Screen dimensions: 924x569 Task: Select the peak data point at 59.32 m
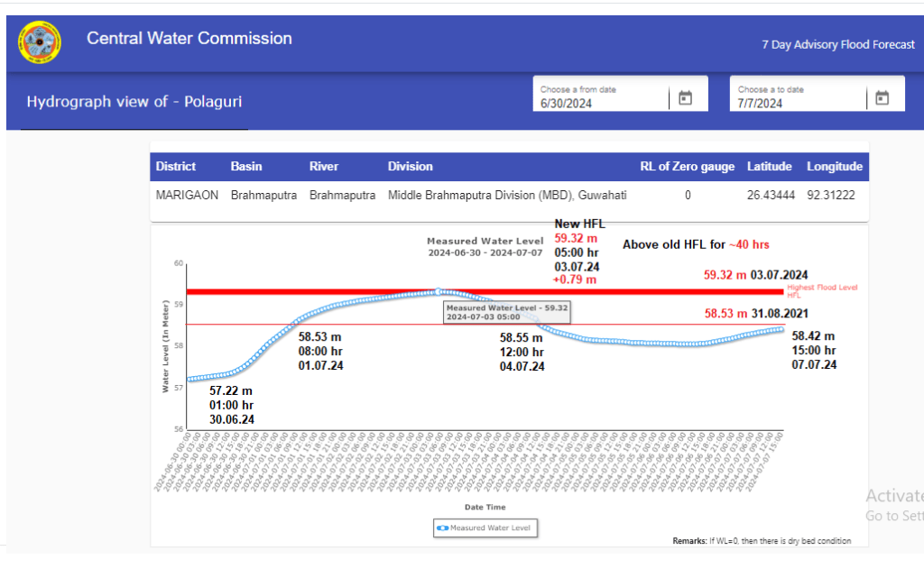(x=439, y=291)
